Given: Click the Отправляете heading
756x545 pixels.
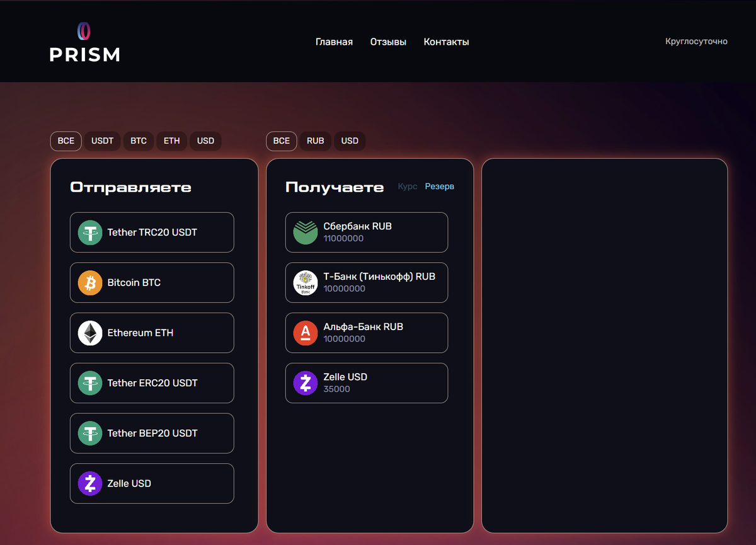Looking at the screenshot, I should click(130, 187).
